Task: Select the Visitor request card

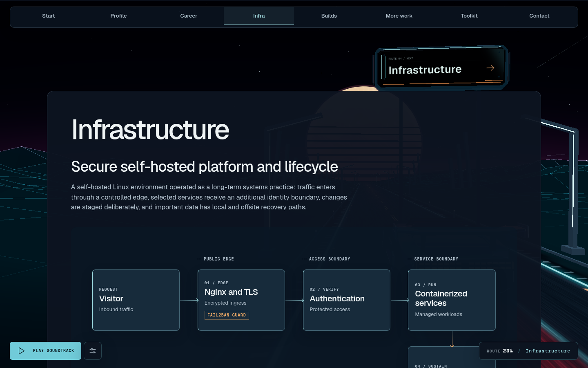Action: (x=136, y=300)
